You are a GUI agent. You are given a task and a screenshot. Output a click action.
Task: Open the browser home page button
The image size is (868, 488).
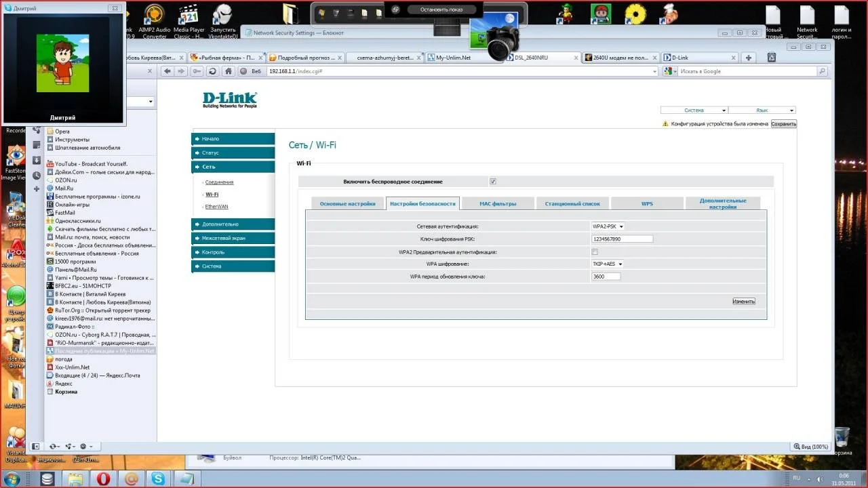tap(229, 71)
